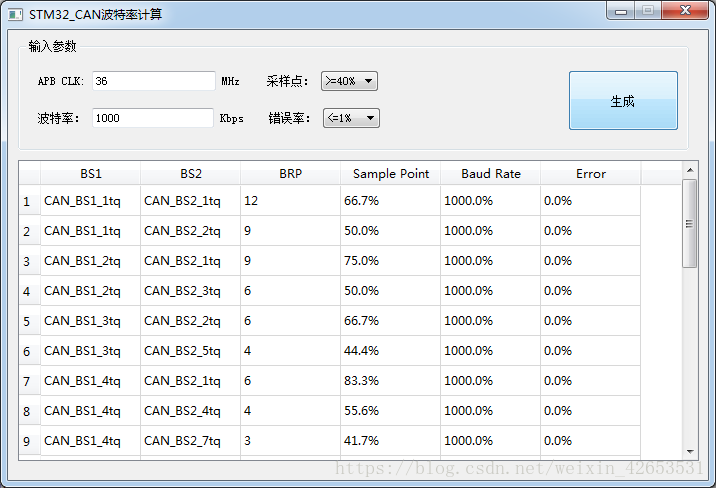Click CAN_BS1_3tq cell in row 5
Viewport: 716px width, 488px height.
[x=90, y=321]
